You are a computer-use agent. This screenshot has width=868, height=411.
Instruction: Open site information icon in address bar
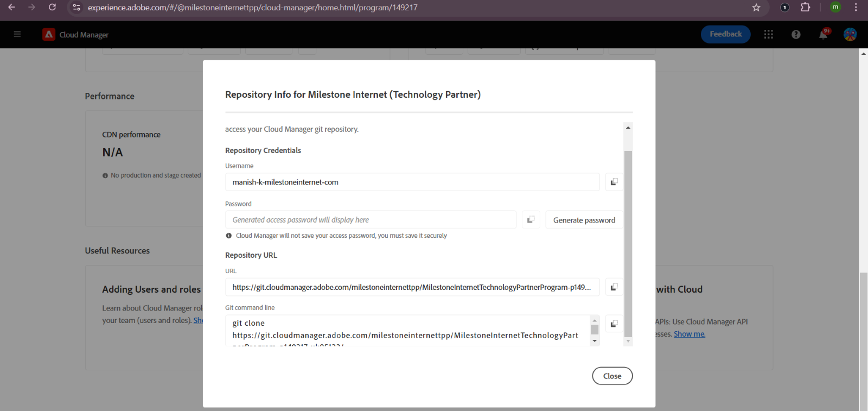point(76,8)
